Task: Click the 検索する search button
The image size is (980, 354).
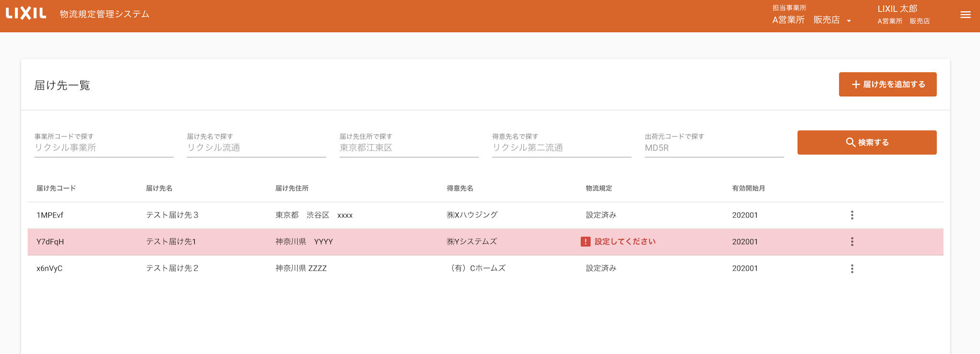Action: pos(867,142)
